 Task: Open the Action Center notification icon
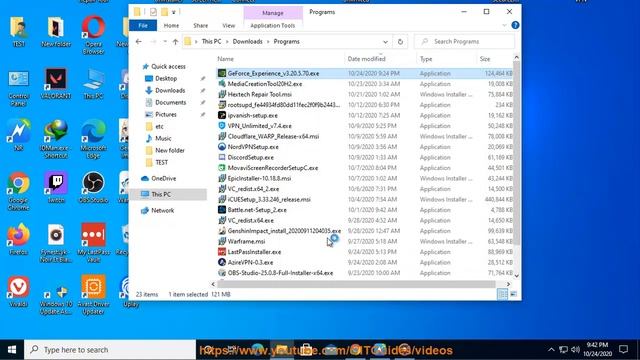tap(623, 349)
